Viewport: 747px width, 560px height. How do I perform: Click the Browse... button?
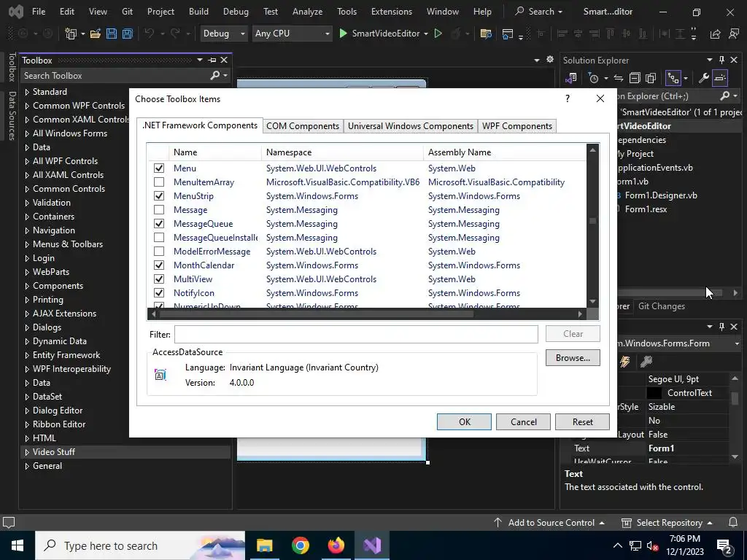pos(573,357)
